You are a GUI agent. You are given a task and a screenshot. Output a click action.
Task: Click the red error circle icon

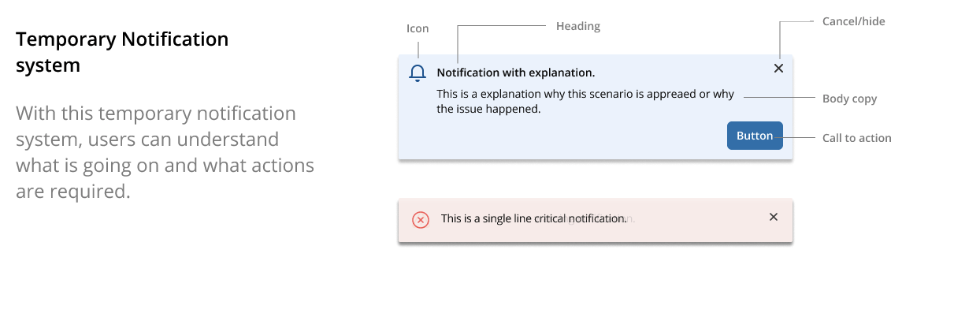[x=421, y=220]
